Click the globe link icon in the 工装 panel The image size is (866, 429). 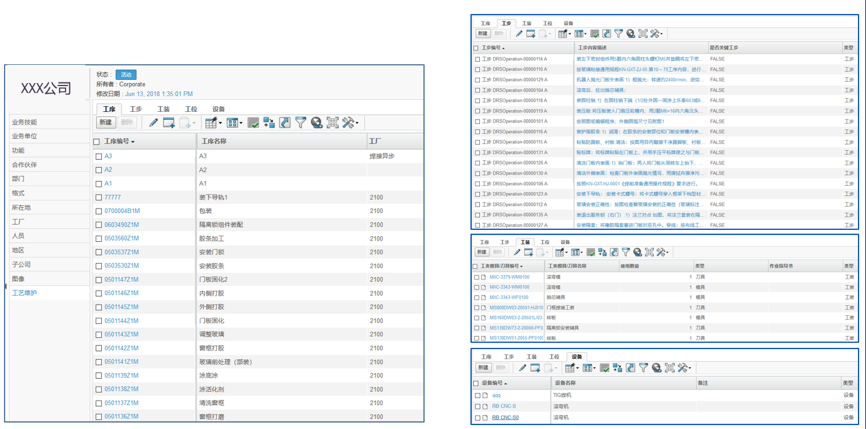pos(637,252)
